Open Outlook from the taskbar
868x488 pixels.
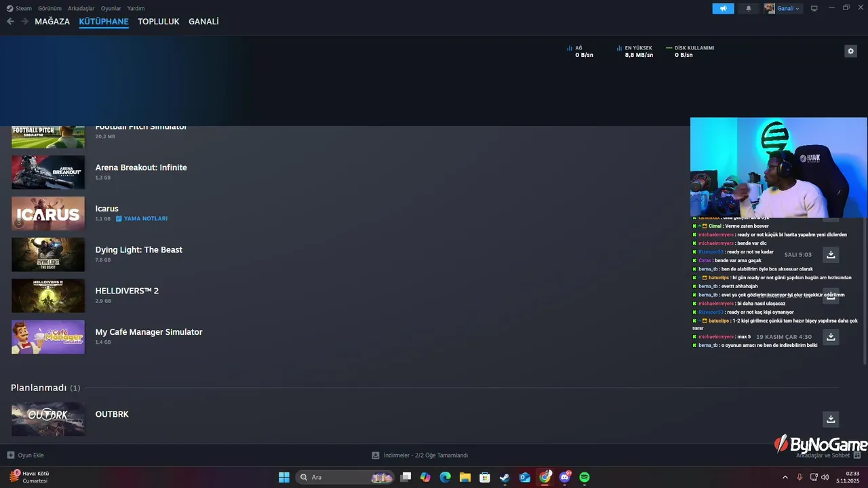(525, 477)
